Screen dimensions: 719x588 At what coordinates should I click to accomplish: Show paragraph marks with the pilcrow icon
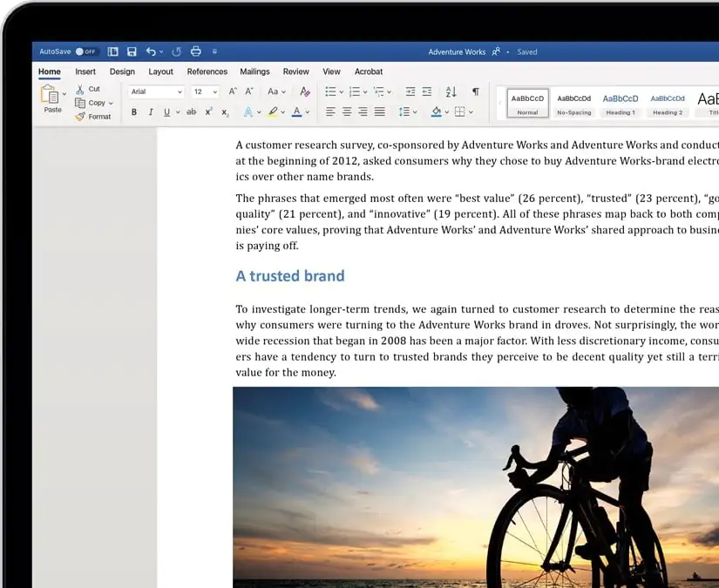476,92
